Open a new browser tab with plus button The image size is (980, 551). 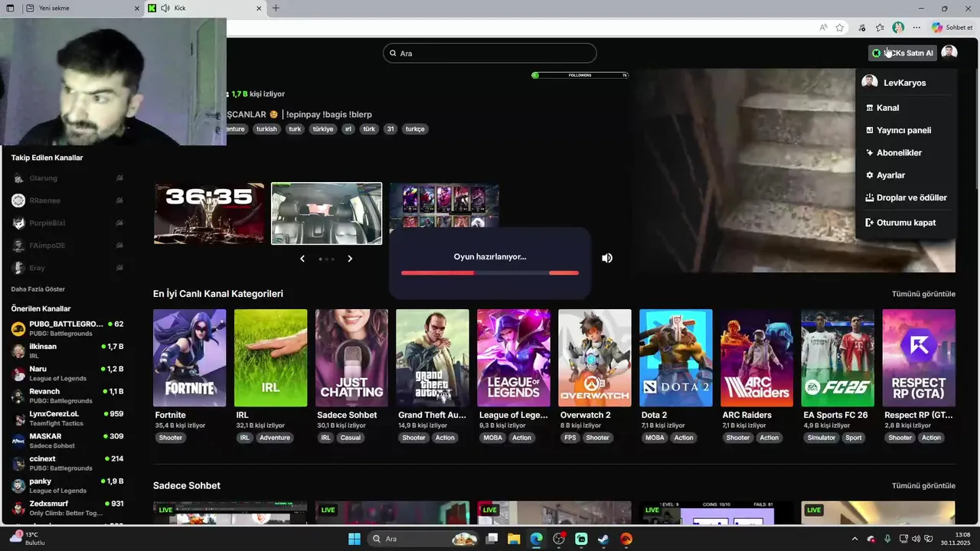pyautogui.click(x=276, y=8)
